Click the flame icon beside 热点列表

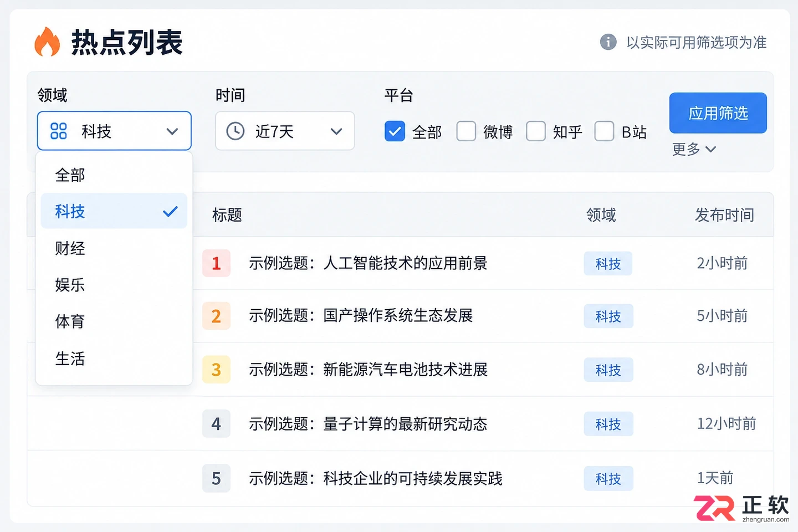point(47,42)
